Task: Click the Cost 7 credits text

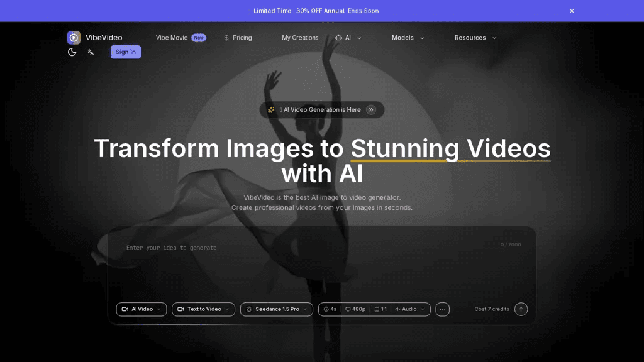Action: point(492,309)
